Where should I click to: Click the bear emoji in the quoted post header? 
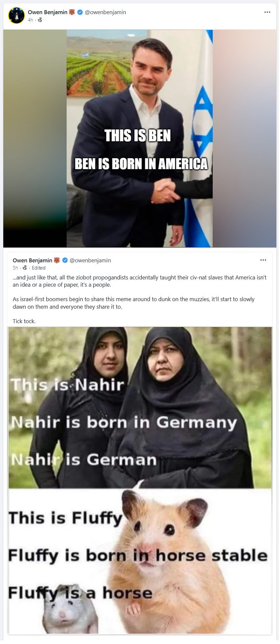57,260
